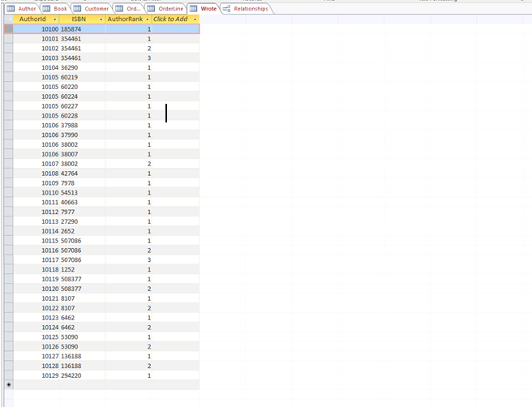The width and height of the screenshot is (532, 407).
Task: Click the ISBN cell 60228
Action: pos(83,116)
